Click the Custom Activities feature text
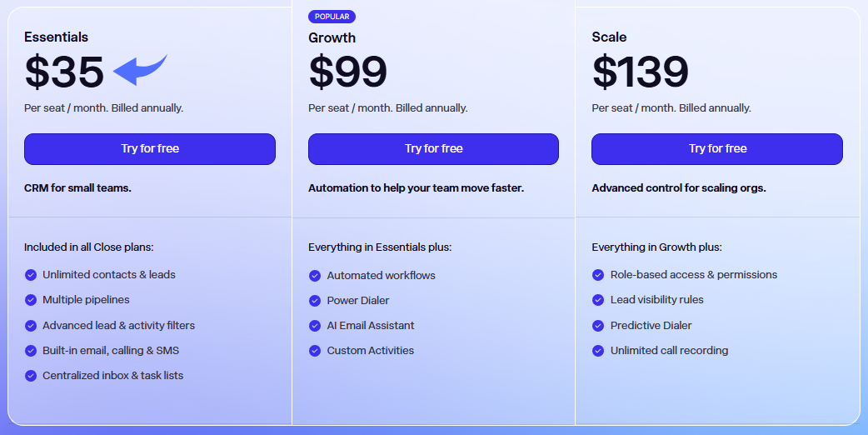868x435 pixels. pyautogui.click(x=370, y=350)
